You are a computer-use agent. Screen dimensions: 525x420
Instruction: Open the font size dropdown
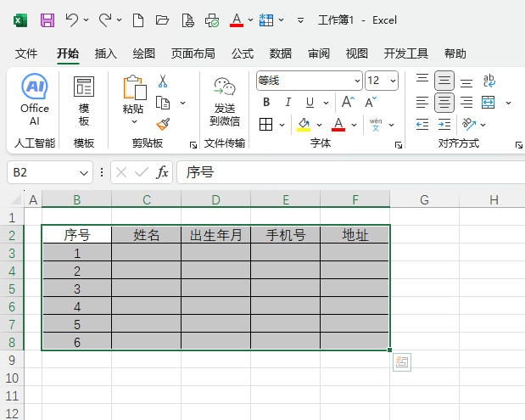pyautogui.click(x=393, y=81)
